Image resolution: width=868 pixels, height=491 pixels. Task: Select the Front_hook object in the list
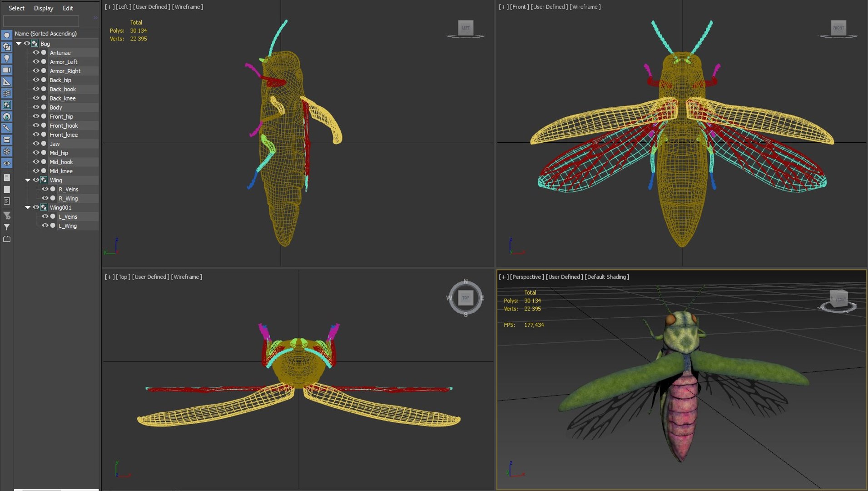click(64, 125)
